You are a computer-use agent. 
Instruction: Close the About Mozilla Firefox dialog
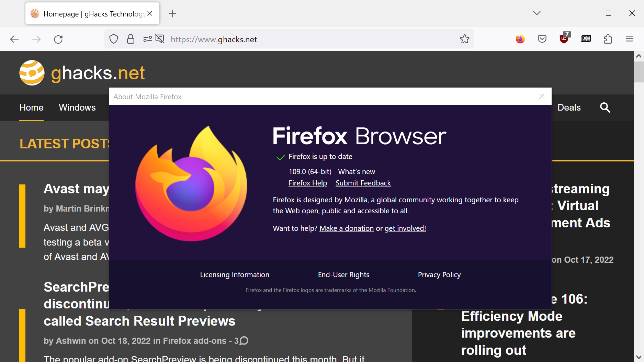point(542,97)
